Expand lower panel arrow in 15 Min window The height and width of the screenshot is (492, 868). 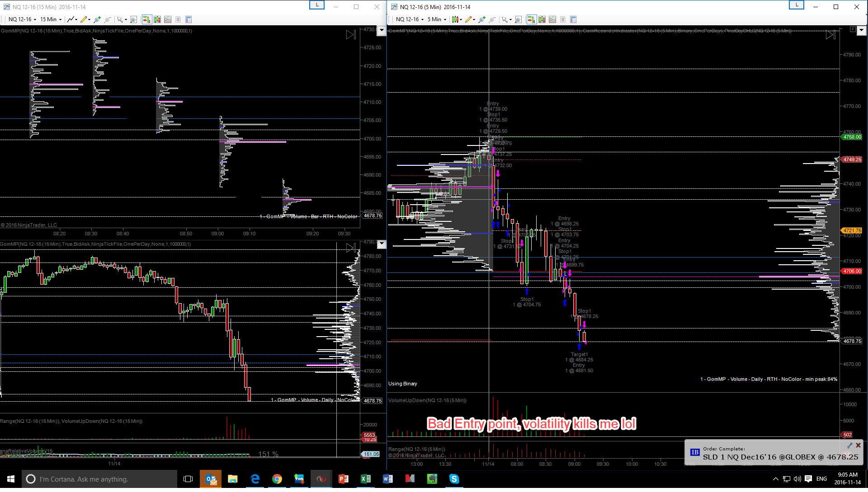pyautogui.click(x=382, y=244)
